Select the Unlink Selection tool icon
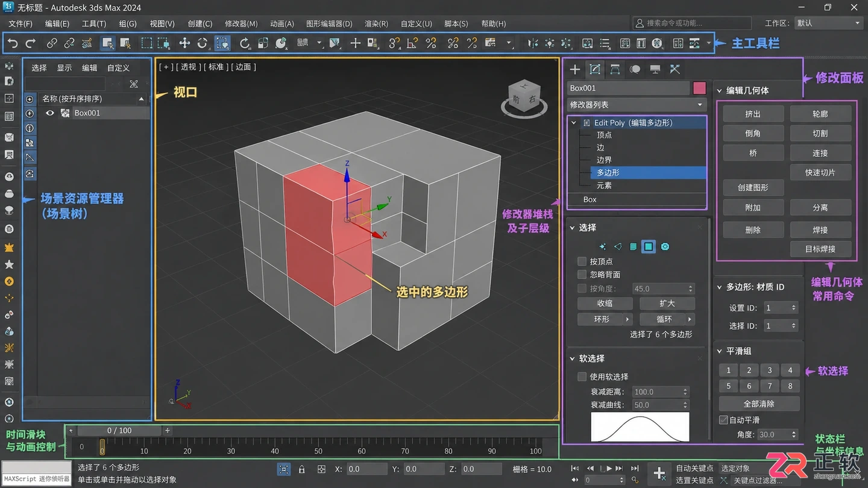Image resolution: width=868 pixels, height=488 pixels. pyautogui.click(x=69, y=43)
